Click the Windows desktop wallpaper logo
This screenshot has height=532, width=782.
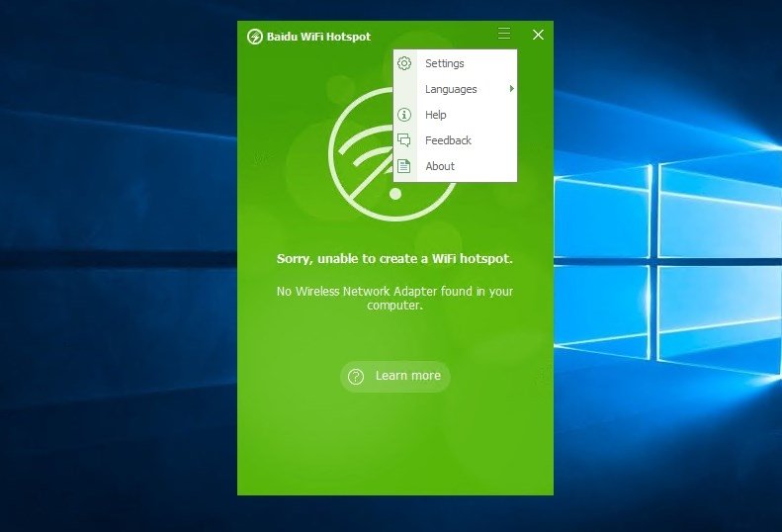tap(668, 264)
